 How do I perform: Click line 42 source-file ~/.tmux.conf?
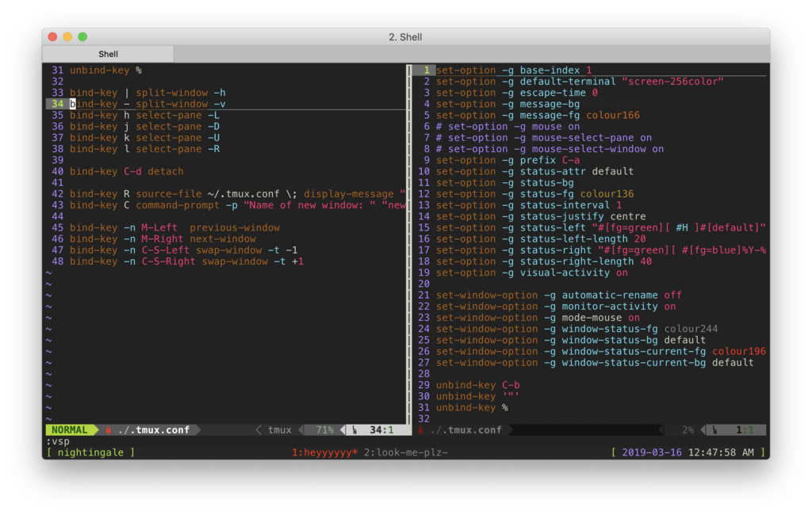[x=238, y=194]
